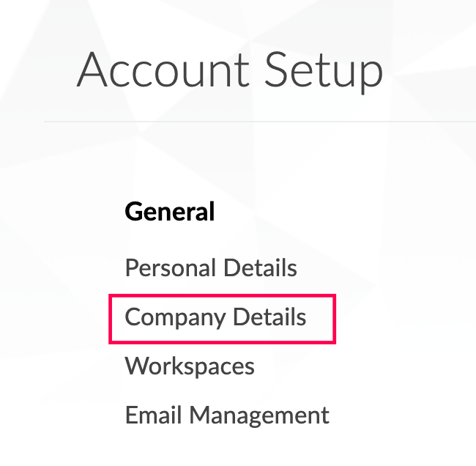Click the word Company in Company Details
The height and width of the screenshot is (466, 476).
[175, 318]
